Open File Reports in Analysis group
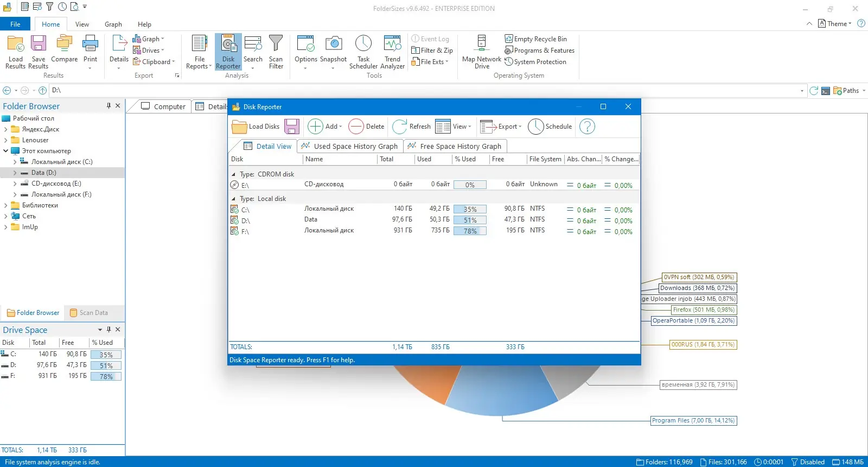 [199, 52]
